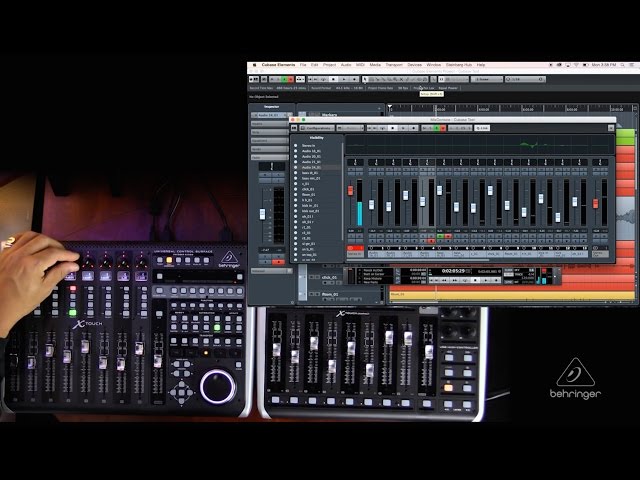Viewport: 640px width, 480px height.
Task: Open the Configurations dropdown in MixConsole
Action: point(317,128)
